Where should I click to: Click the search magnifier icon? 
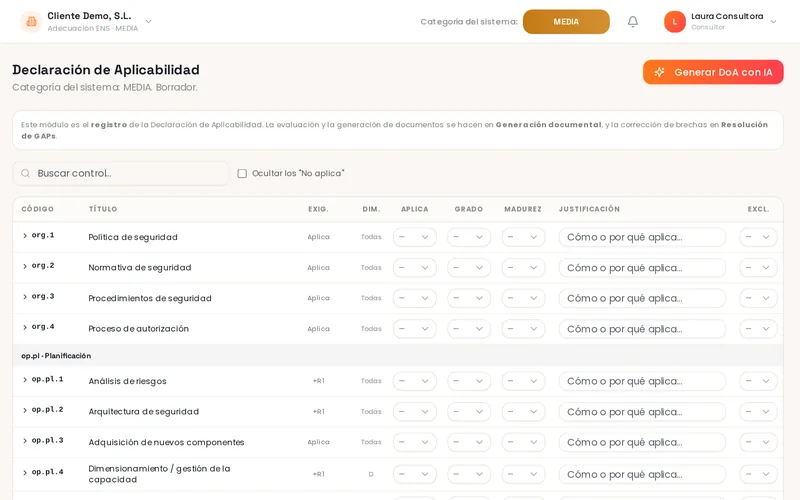(26, 173)
